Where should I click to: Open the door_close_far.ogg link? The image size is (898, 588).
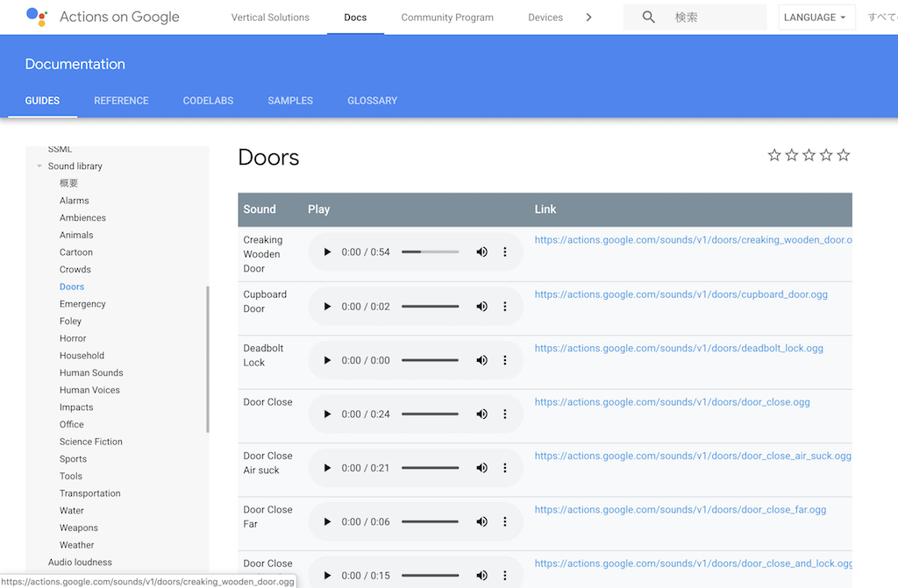[x=681, y=509]
